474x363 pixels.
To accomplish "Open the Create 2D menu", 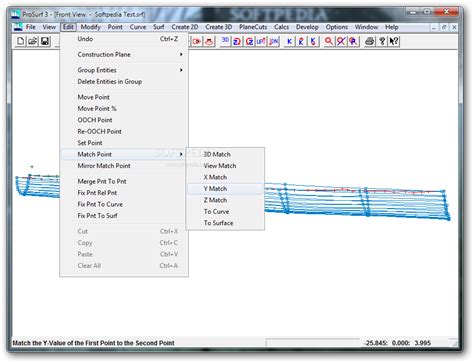I will [x=185, y=27].
